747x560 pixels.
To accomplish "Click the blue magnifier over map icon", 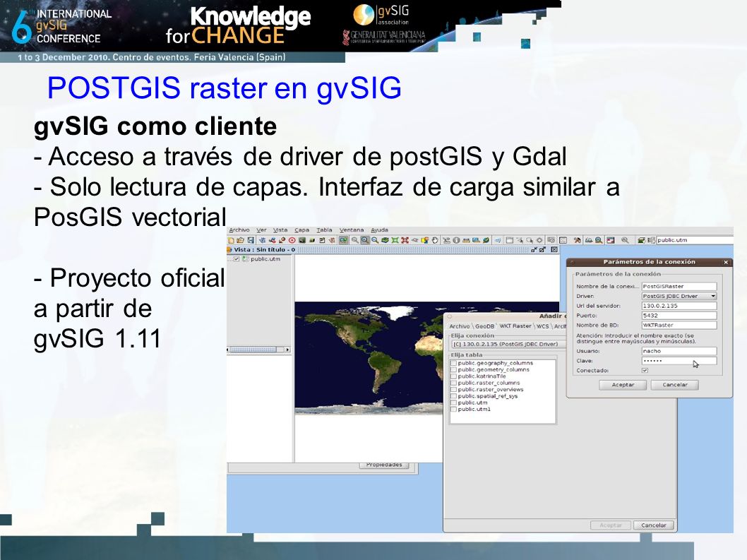I will (599, 240).
